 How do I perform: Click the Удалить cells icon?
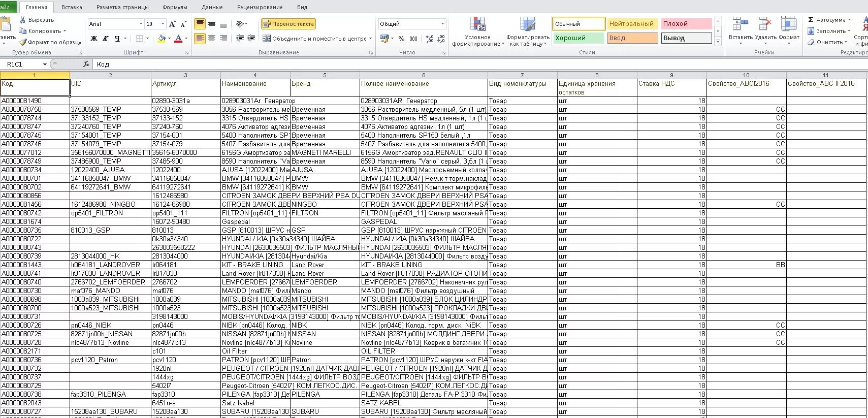pos(765,24)
